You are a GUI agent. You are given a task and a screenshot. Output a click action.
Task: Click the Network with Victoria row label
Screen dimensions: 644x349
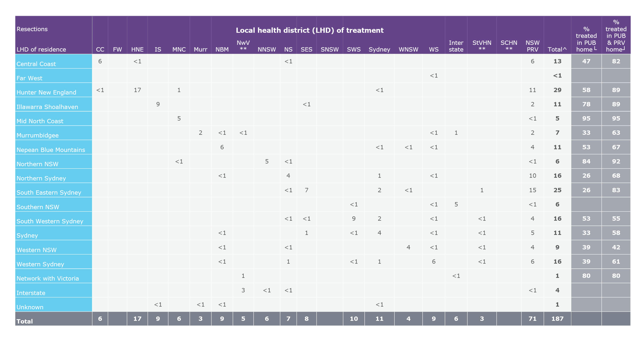pos(47,278)
